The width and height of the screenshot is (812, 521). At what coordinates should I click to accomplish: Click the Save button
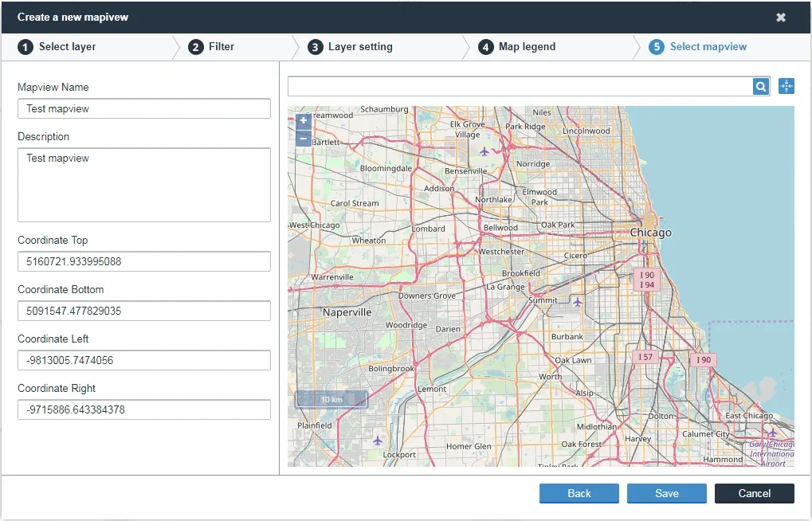point(666,494)
